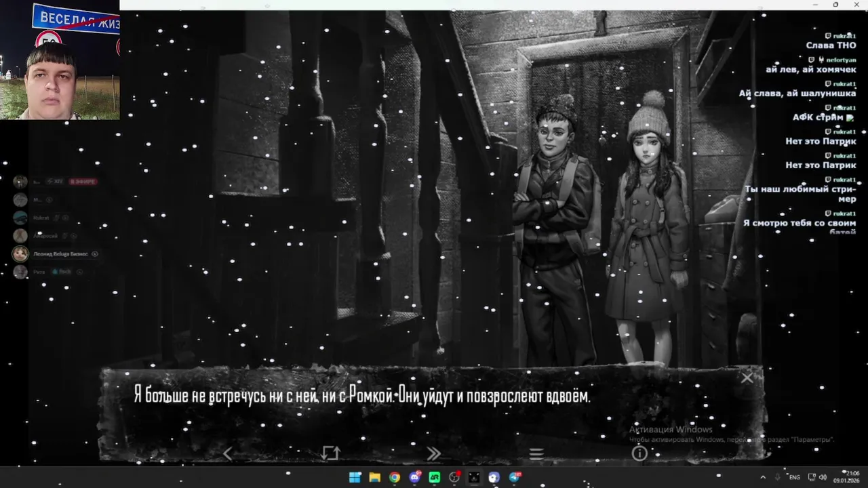Click the chat message Слава ТНО
Screen dimensions: 868x488
[x=831, y=45]
